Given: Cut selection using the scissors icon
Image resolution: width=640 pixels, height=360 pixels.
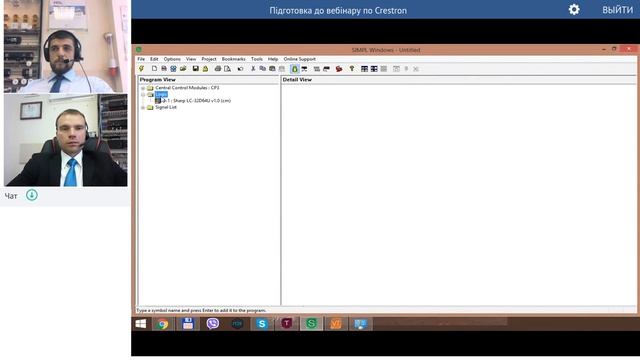Looking at the screenshot, I should 253,69.
